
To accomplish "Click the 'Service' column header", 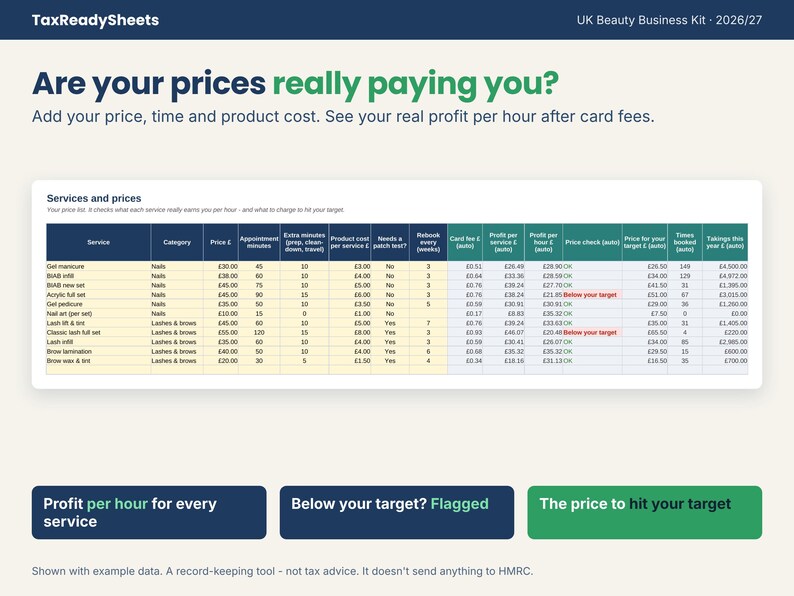I will 98,242.
